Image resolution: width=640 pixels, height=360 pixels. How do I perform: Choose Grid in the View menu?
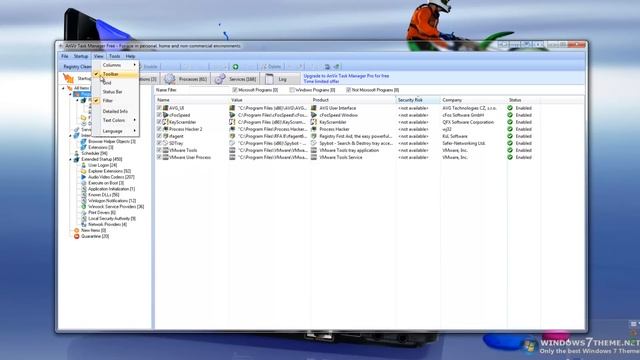(116, 83)
